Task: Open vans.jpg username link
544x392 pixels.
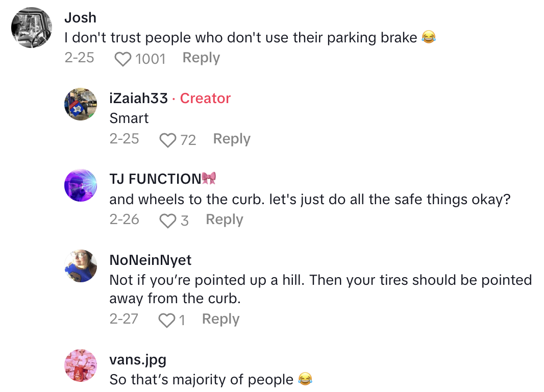Action: [x=138, y=359]
